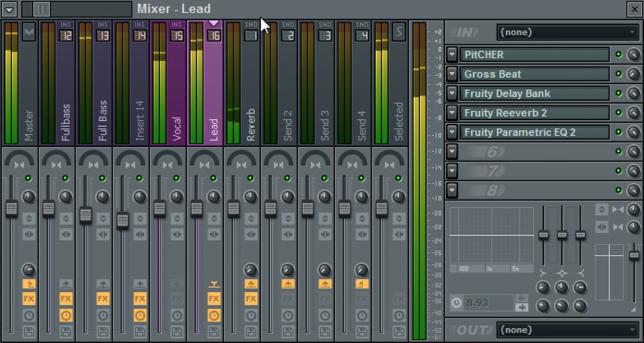Click the latency clock icon on the Lead track

[x=214, y=316]
